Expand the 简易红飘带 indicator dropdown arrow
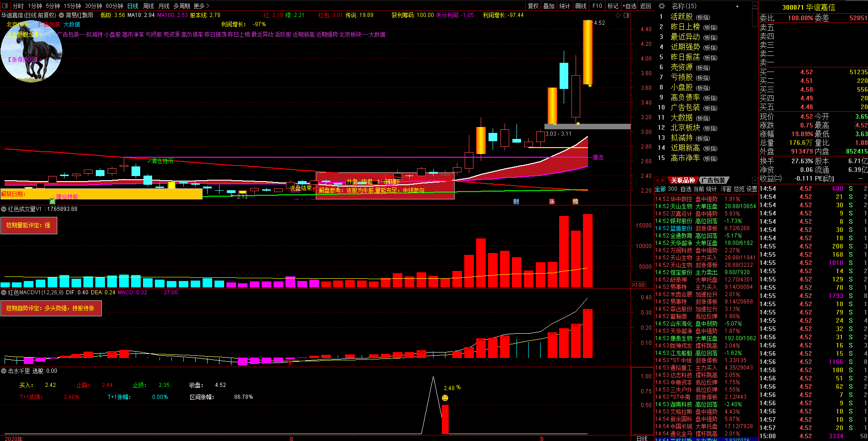 (61, 15)
